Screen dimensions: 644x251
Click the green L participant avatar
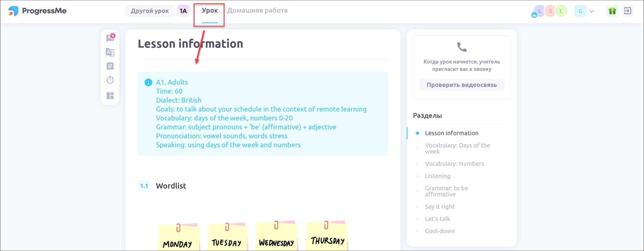561,11
